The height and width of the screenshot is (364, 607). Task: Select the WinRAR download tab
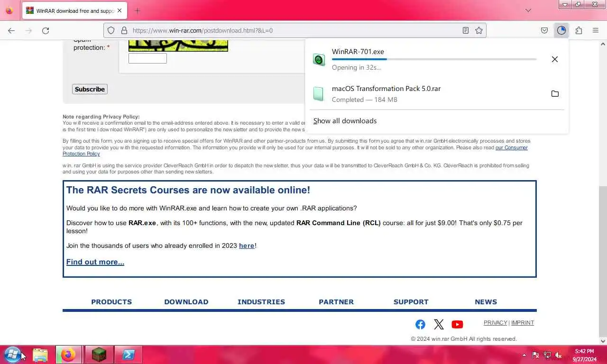click(x=74, y=10)
